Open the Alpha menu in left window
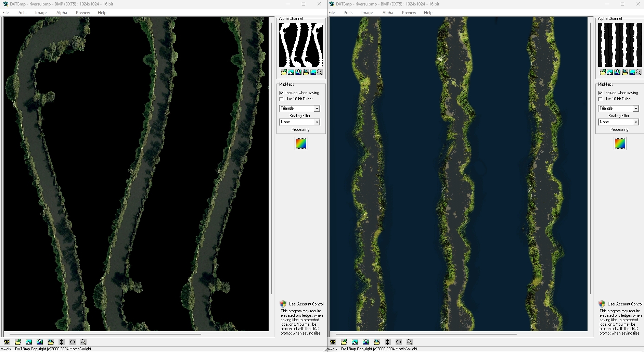This screenshot has height=352, width=644. pyautogui.click(x=62, y=13)
